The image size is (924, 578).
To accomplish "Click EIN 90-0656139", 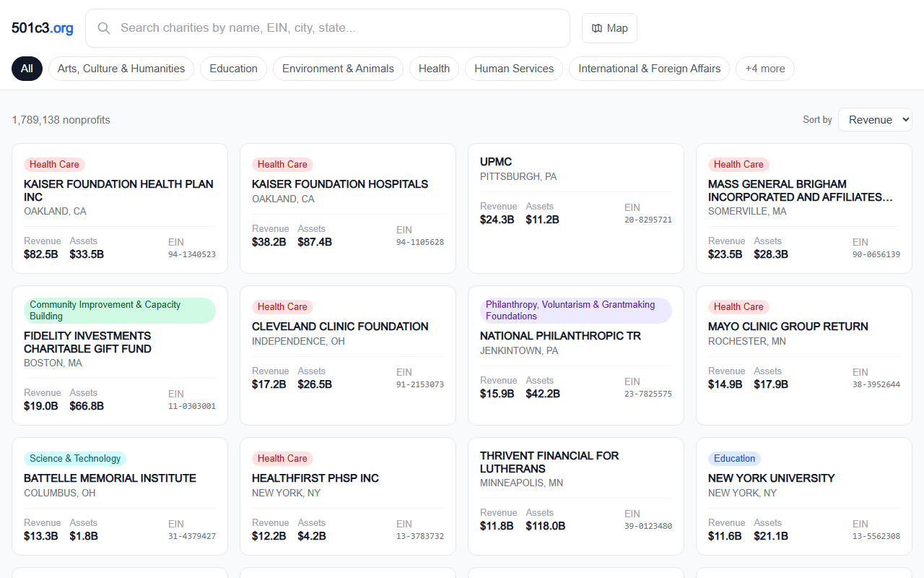I will (876, 254).
